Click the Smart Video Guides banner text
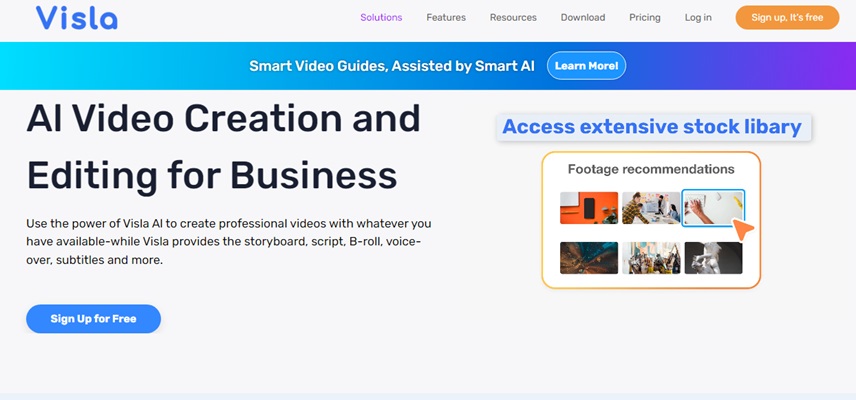Image resolution: width=856 pixels, height=400 pixels. tap(392, 66)
